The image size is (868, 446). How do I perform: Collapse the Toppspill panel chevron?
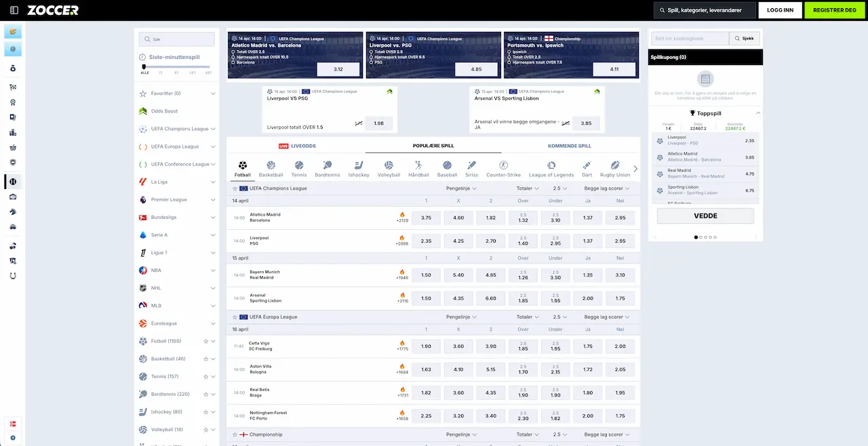click(x=758, y=113)
